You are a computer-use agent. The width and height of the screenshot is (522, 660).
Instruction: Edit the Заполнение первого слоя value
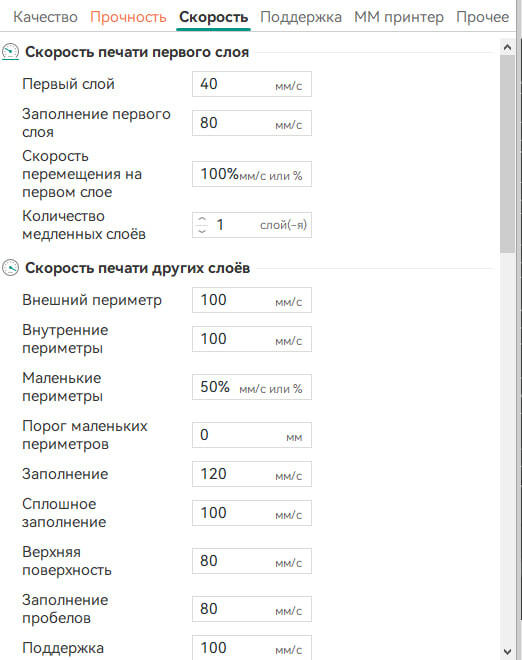(252, 123)
